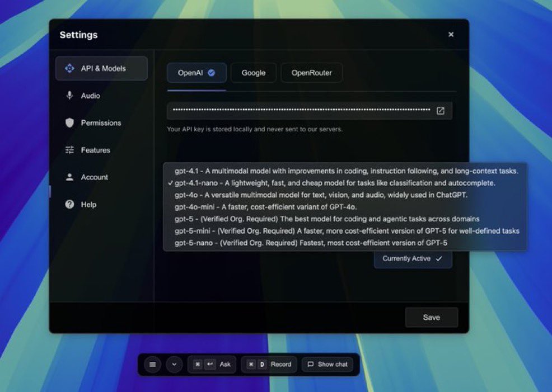Open the Audio settings section
Image resolution: width=552 pixels, height=392 pixels.
click(x=101, y=96)
